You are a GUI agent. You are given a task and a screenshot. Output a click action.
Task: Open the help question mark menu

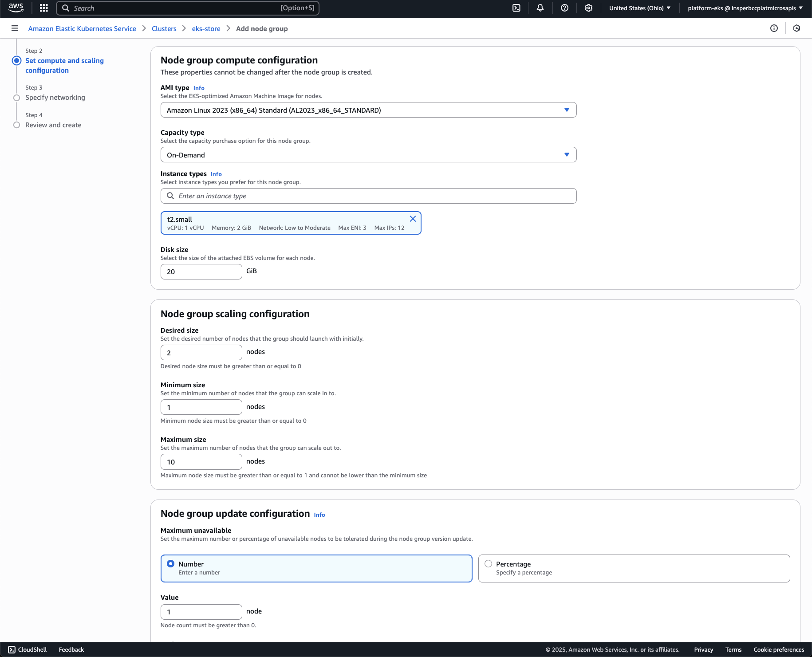tap(564, 8)
